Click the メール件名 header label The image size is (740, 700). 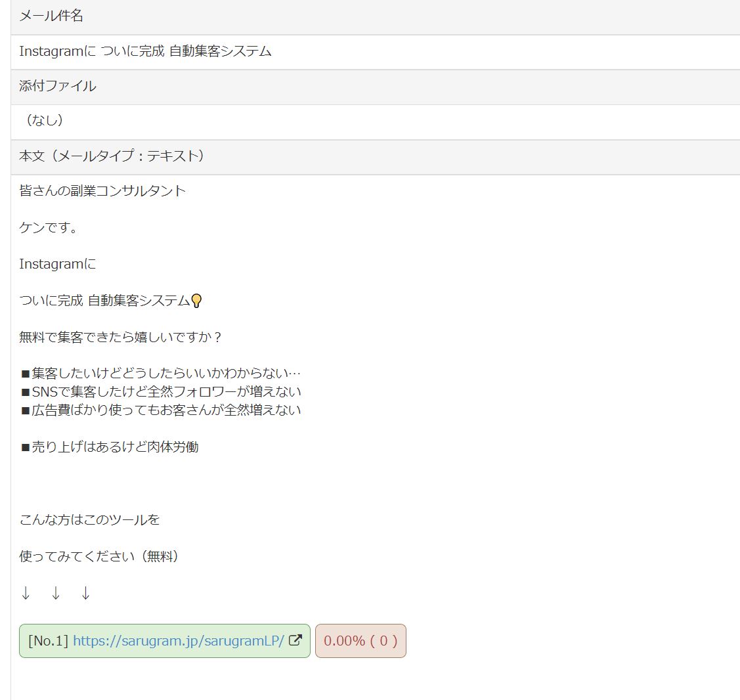[51, 16]
